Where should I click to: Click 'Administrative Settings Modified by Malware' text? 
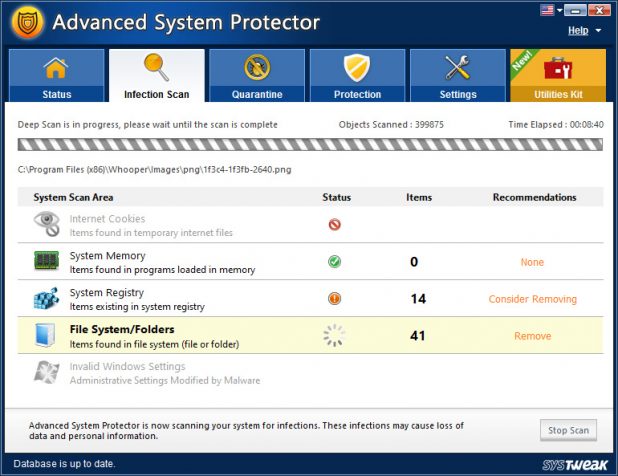[165, 381]
